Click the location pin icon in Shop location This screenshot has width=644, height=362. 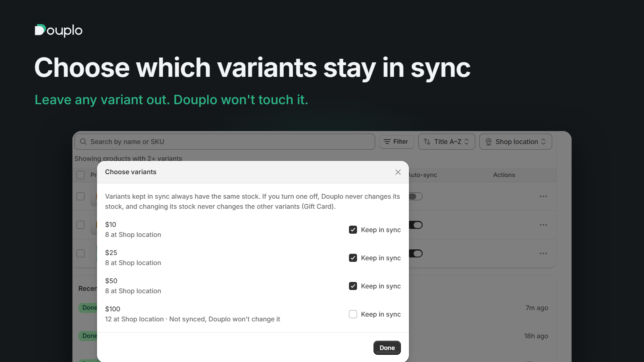(x=489, y=142)
